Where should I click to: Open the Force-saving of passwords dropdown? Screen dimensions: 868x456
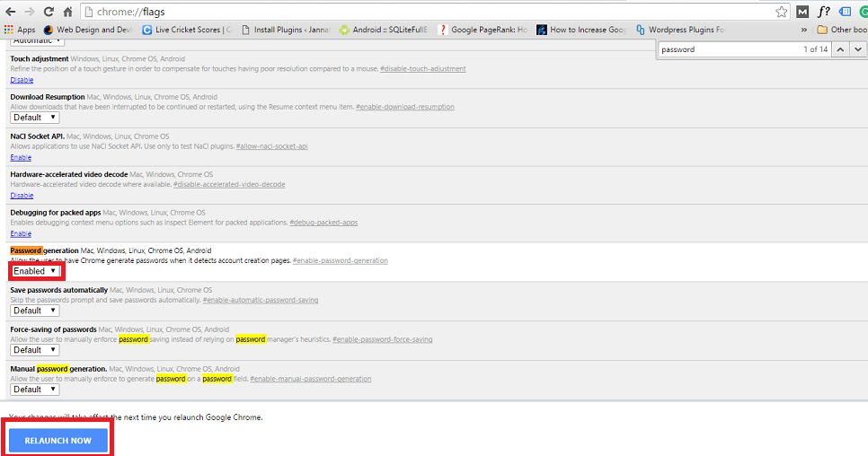[x=35, y=350]
